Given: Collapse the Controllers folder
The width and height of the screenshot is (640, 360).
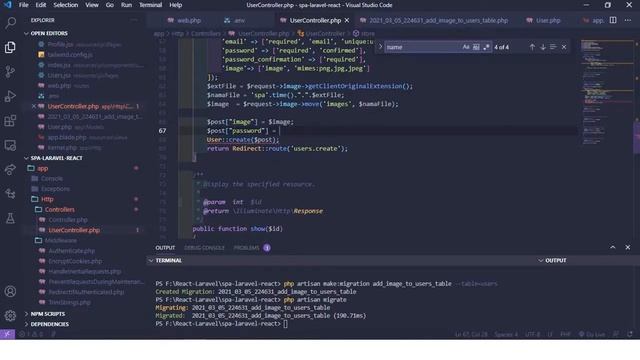Looking at the screenshot, I should (60, 209).
